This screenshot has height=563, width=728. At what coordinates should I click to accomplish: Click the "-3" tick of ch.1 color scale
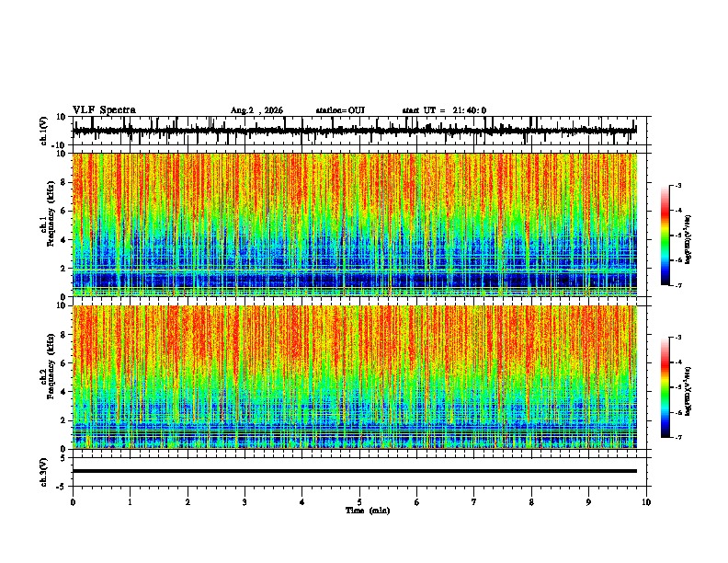(678, 185)
